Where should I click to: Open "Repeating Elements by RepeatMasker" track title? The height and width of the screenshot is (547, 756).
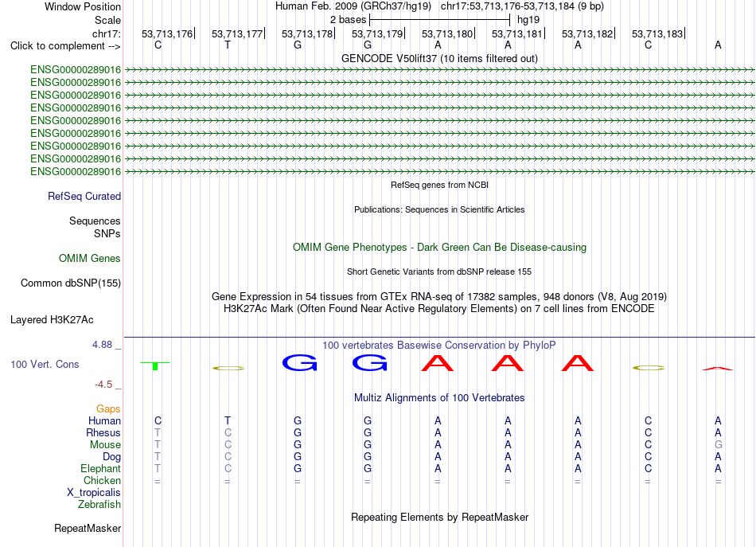(440, 517)
